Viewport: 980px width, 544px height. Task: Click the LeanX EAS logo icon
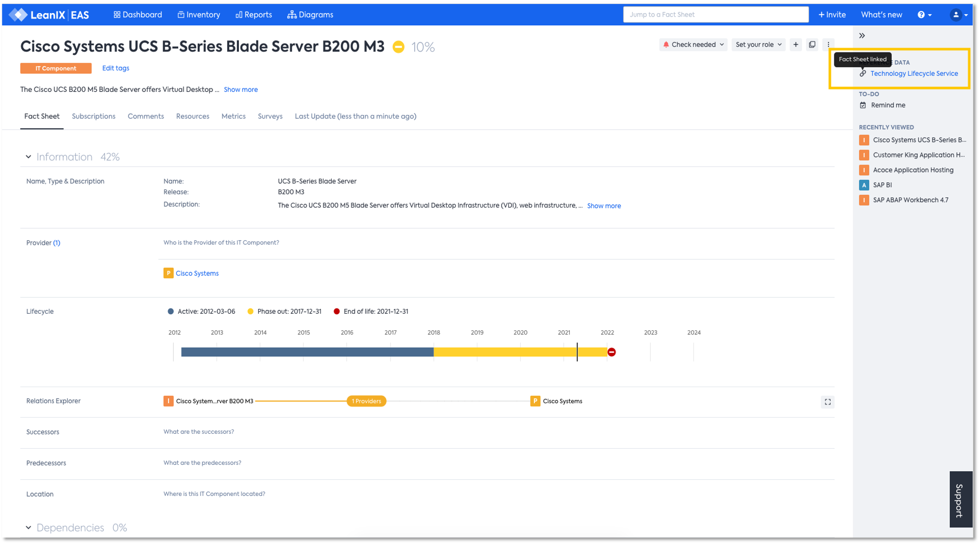pos(18,15)
